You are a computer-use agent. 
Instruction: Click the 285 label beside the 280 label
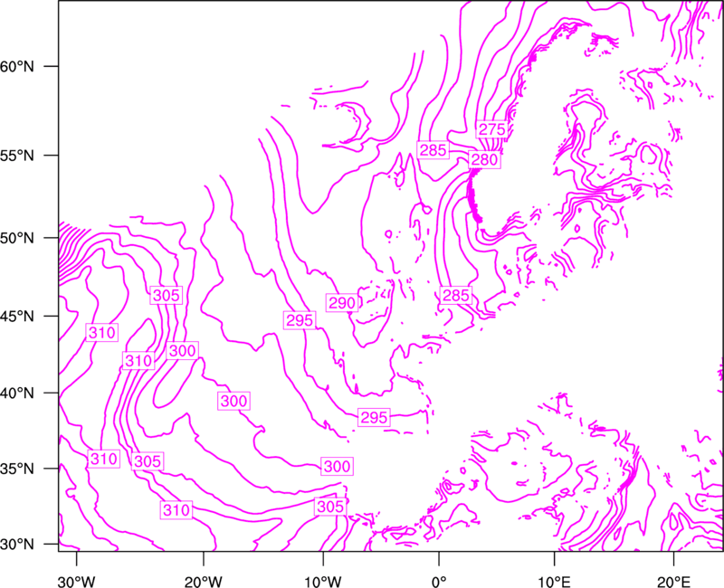click(433, 150)
